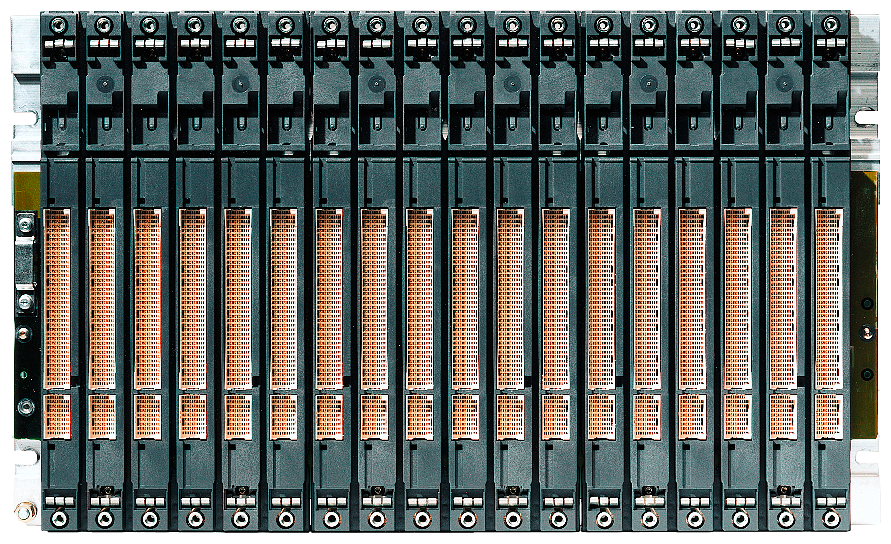
Task: Click the long connector in the second slot from left
Action: (102, 298)
